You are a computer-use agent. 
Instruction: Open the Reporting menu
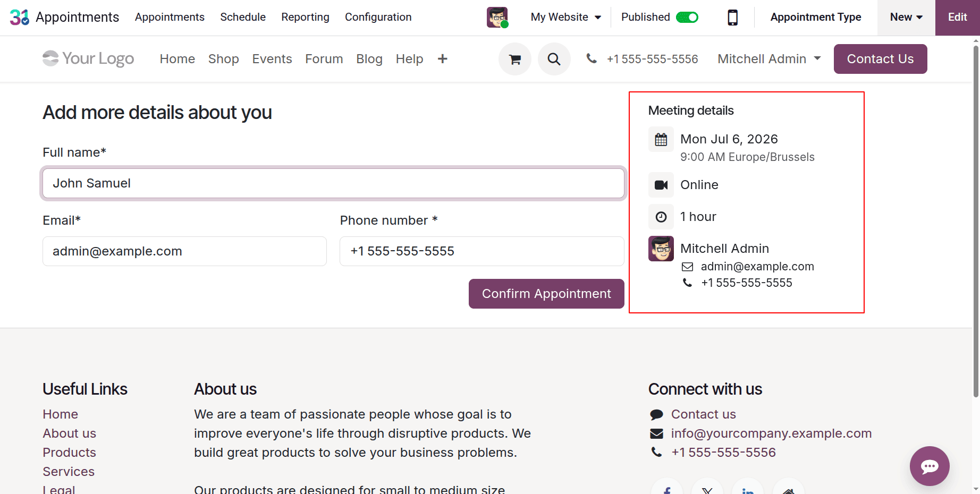point(305,17)
